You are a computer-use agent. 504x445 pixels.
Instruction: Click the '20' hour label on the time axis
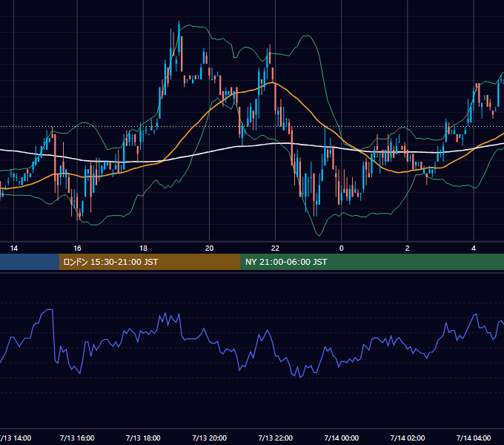(209, 248)
